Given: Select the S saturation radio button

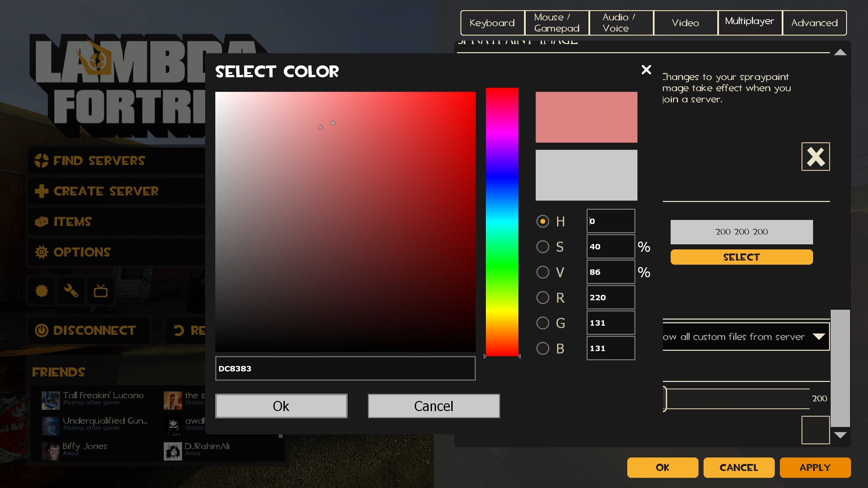Looking at the screenshot, I should pos(542,247).
